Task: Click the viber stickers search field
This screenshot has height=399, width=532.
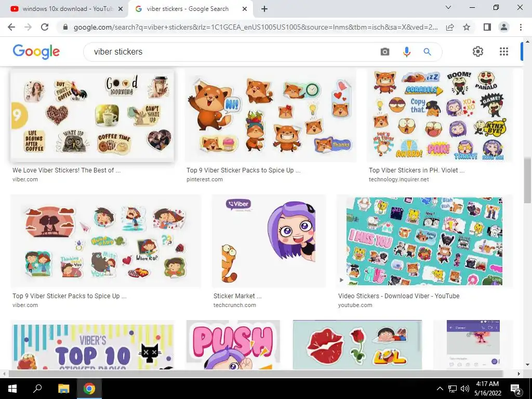Action: point(234,52)
